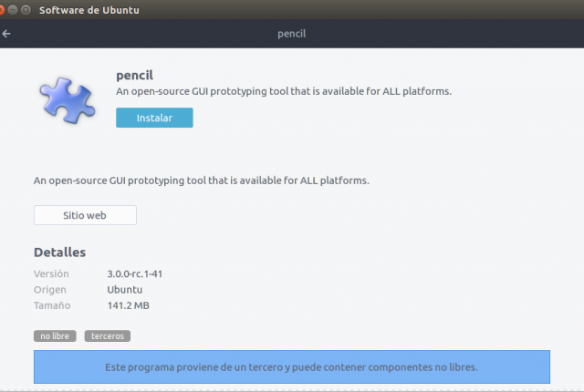Click the blue third-party warning banner

point(292,367)
